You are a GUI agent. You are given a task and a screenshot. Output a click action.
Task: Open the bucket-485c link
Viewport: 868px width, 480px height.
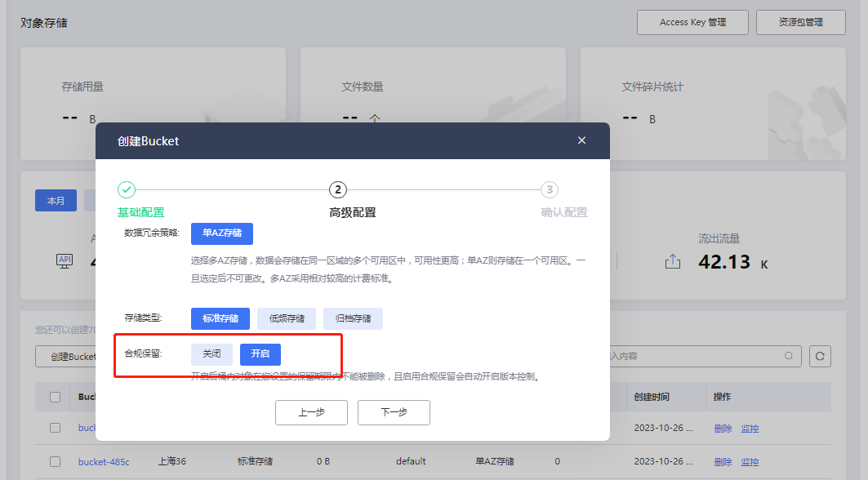pos(104,461)
